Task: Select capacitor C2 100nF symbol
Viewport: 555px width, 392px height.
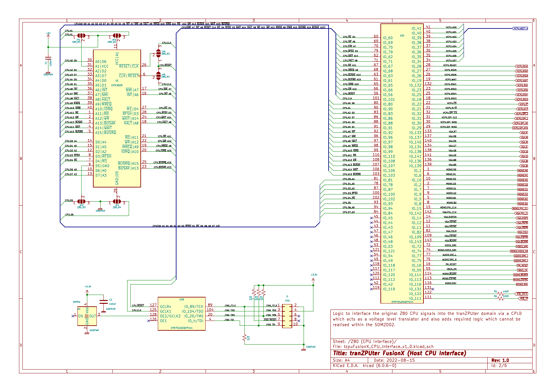Action: pyautogui.click(x=103, y=302)
